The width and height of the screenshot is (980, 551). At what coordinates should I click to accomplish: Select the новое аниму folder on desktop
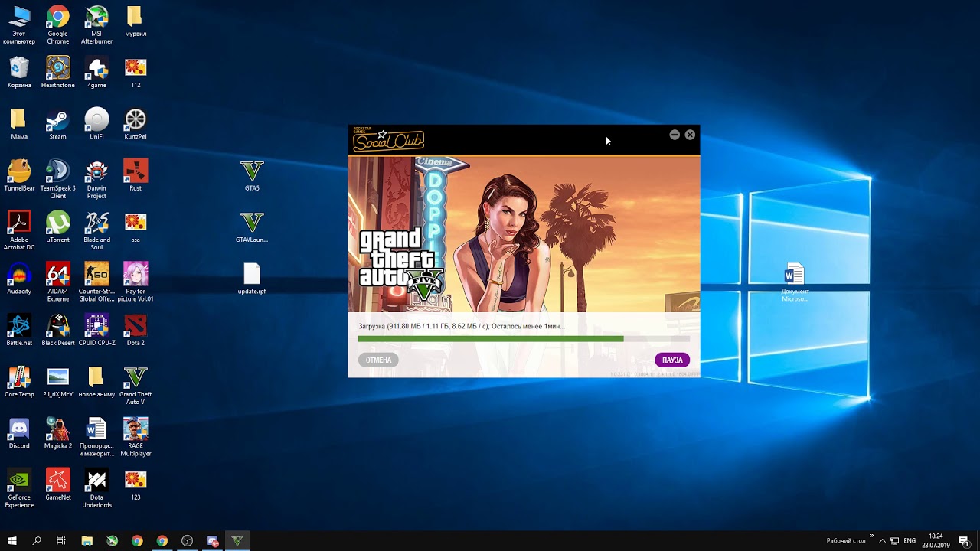tap(96, 381)
